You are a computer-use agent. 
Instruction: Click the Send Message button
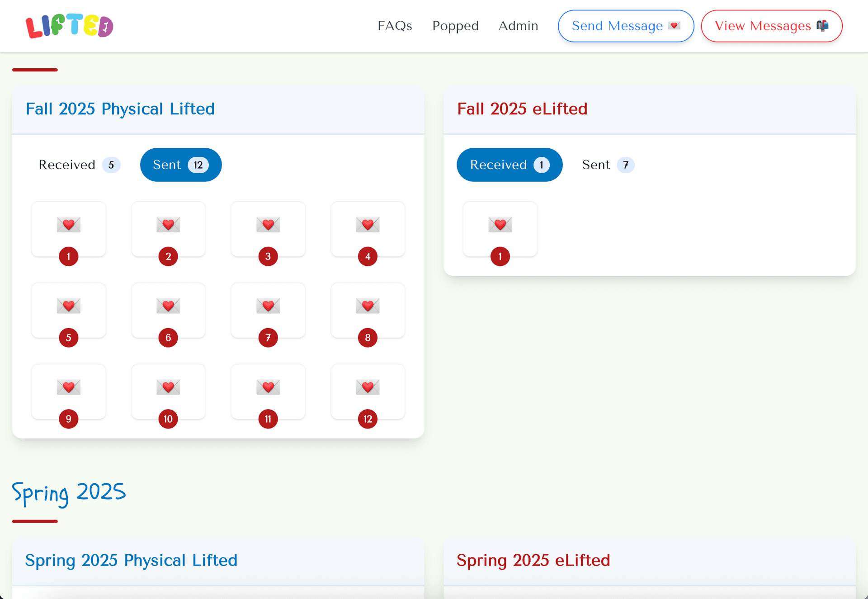(626, 26)
